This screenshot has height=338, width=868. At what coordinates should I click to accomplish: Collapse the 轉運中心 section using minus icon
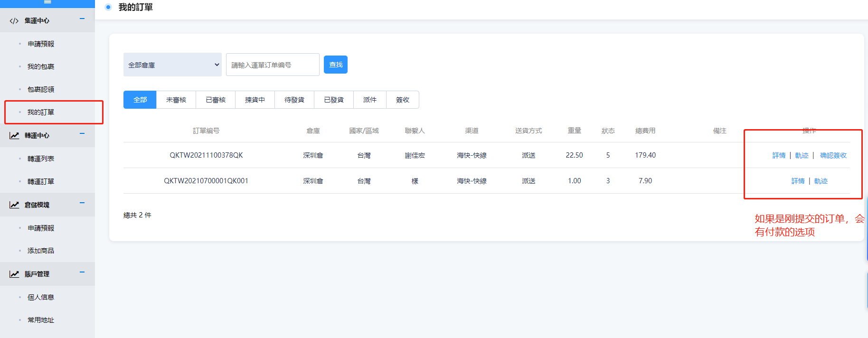click(x=82, y=134)
